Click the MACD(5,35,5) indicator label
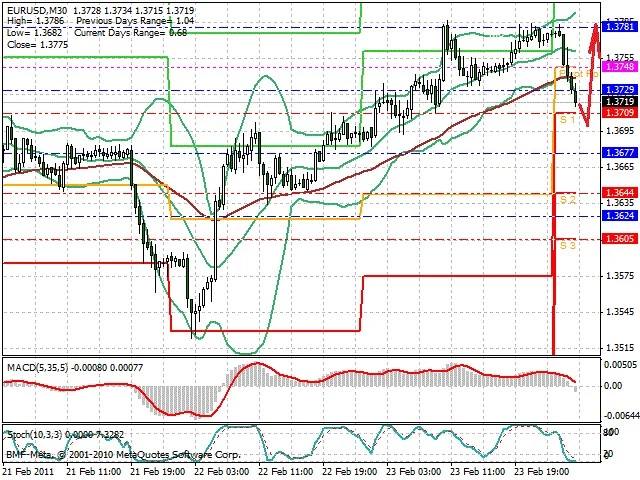640x480 pixels. (41, 368)
